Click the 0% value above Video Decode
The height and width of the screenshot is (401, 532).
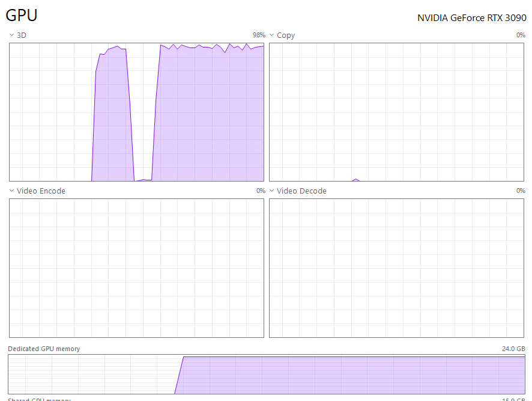click(521, 191)
